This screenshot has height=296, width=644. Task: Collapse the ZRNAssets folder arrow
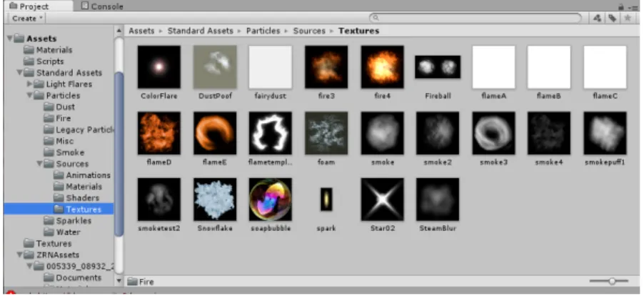19,255
